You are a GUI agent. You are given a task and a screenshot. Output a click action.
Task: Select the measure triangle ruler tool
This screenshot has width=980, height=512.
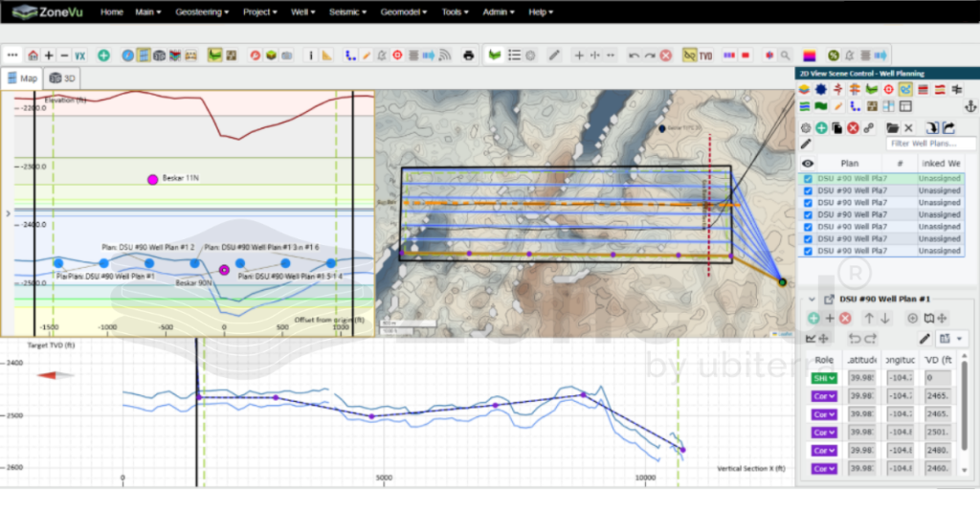click(327, 56)
